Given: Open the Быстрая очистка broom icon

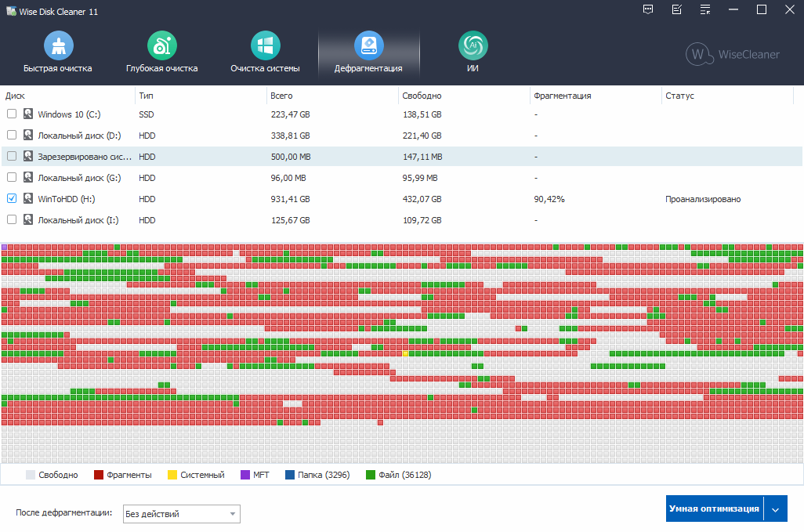Looking at the screenshot, I should click(59, 45).
